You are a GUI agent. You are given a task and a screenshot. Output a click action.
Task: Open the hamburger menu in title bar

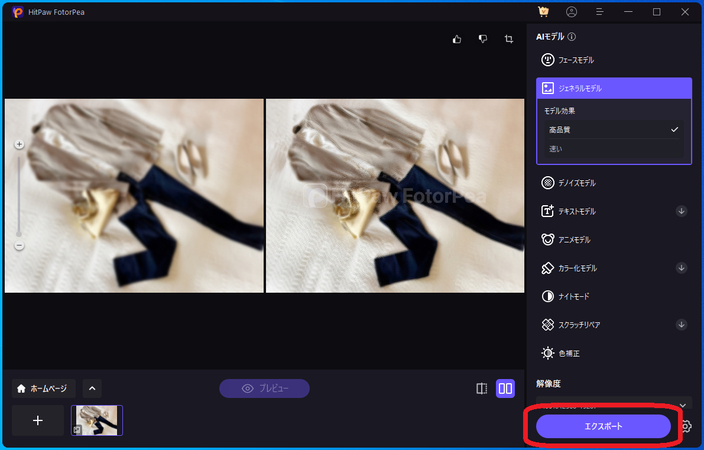[600, 12]
